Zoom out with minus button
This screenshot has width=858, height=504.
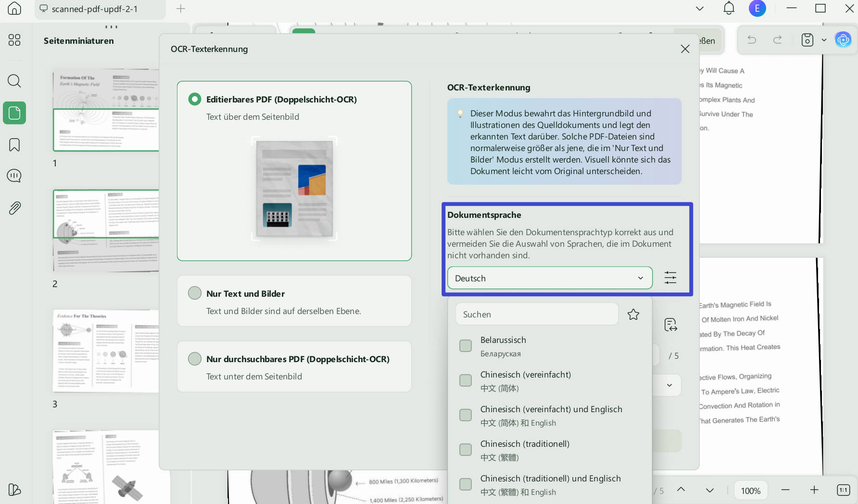(x=785, y=490)
